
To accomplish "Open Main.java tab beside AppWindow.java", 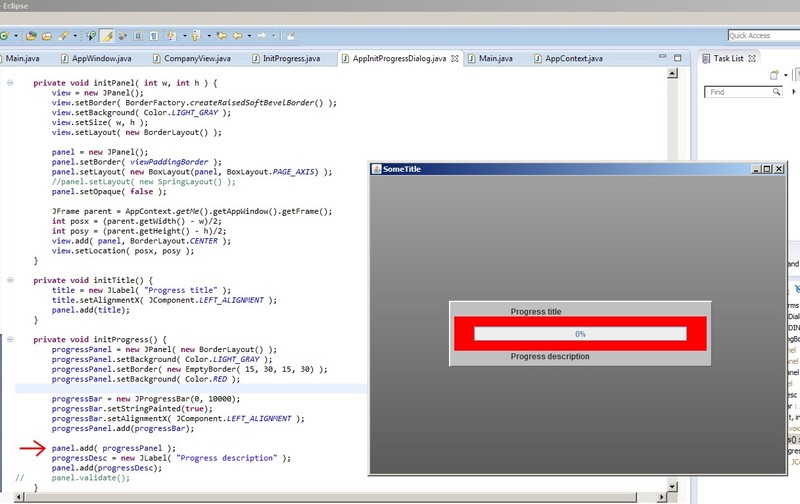I will coord(21,59).
